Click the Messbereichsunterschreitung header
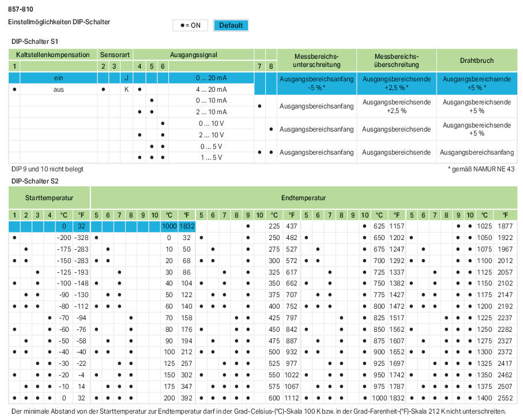523x420 pixels. (317, 61)
